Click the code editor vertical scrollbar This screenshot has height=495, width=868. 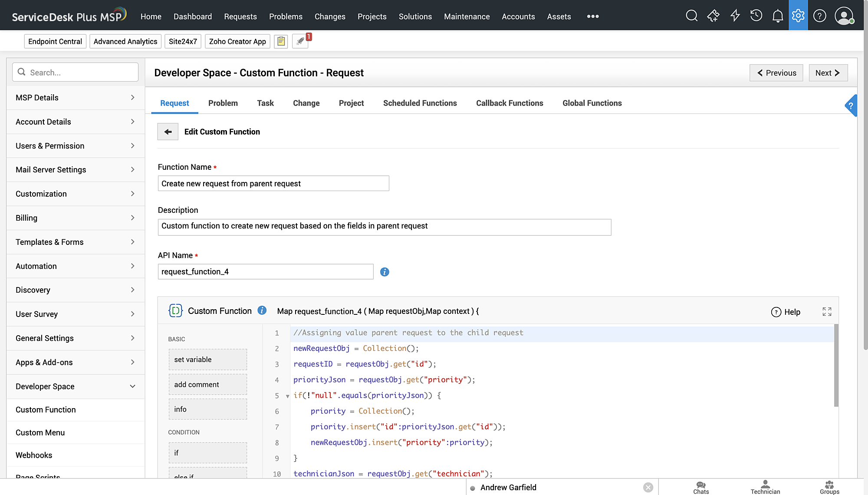[x=836, y=365]
